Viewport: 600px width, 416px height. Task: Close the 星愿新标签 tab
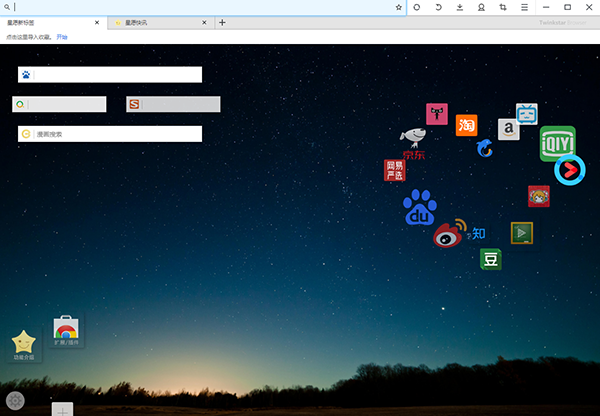[x=97, y=23]
